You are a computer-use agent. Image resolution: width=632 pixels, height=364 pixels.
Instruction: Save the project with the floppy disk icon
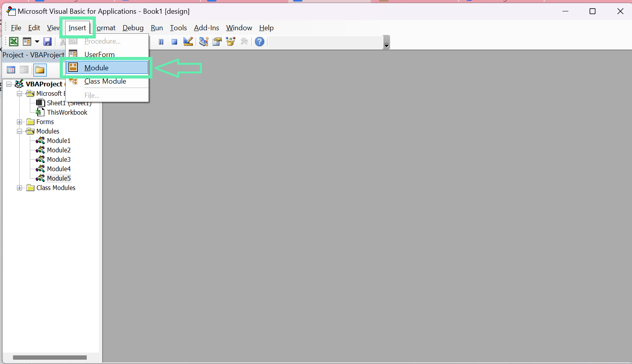click(48, 42)
